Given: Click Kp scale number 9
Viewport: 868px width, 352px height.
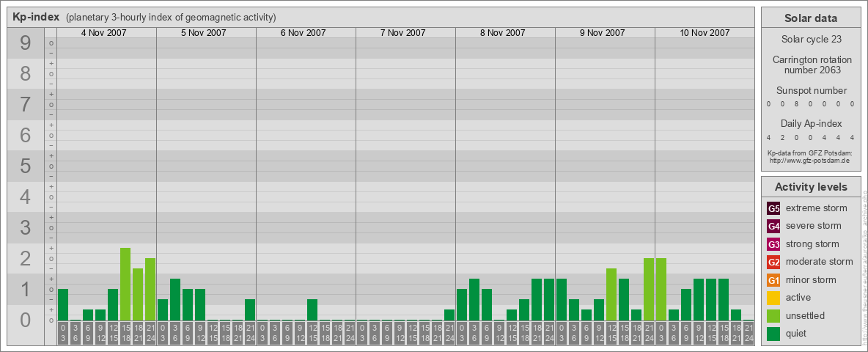Looking at the screenshot, I should coord(25,43).
